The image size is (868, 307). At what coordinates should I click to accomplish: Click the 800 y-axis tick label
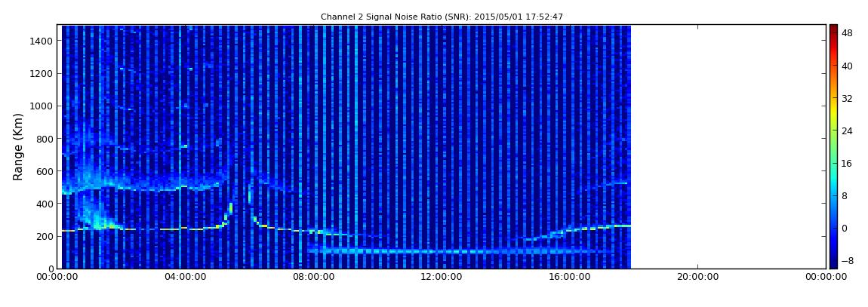(x=45, y=138)
